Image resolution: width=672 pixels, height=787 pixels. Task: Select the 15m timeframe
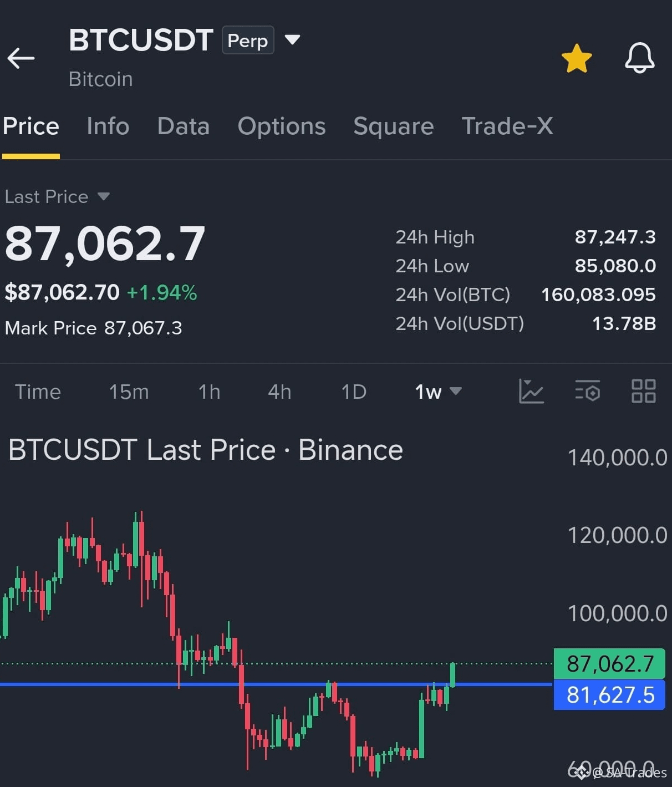pyautogui.click(x=129, y=392)
